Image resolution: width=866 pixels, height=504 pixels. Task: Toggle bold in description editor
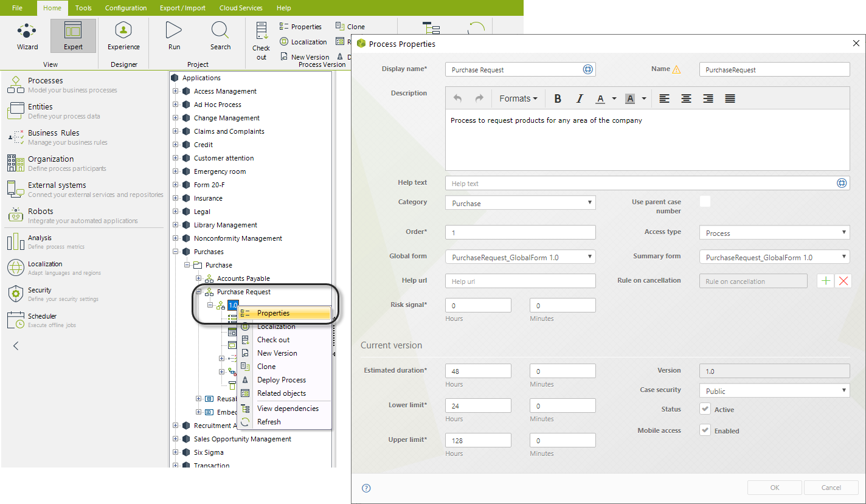[558, 98]
